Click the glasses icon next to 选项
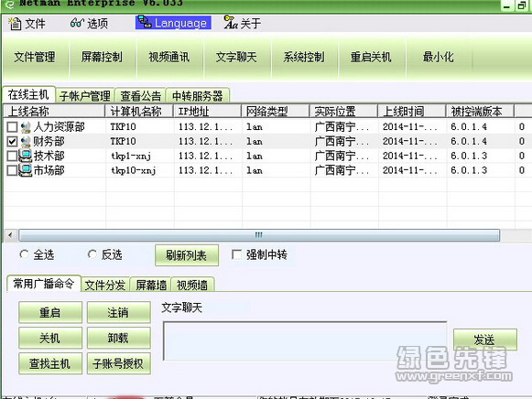Viewport: 532px width, 399px height. pyautogui.click(x=77, y=23)
